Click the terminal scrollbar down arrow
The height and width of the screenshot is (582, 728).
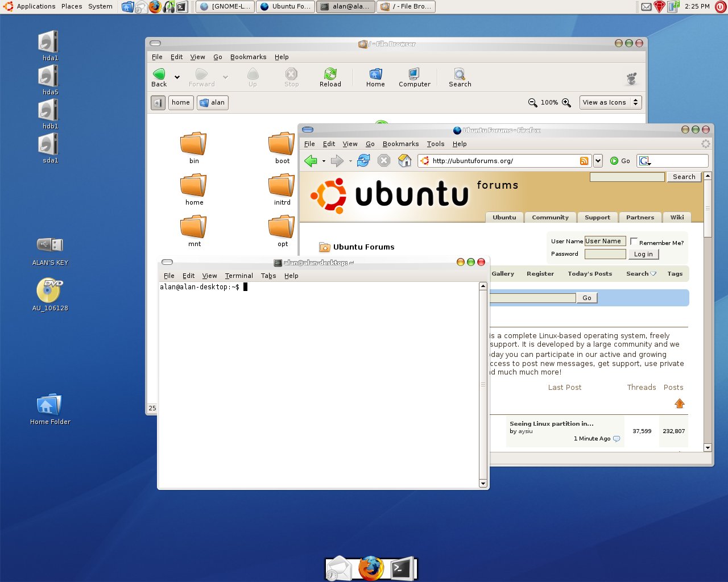point(483,484)
